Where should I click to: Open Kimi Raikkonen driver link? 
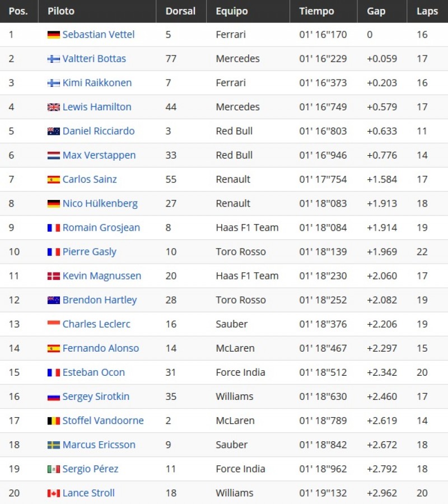pyautogui.click(x=97, y=83)
